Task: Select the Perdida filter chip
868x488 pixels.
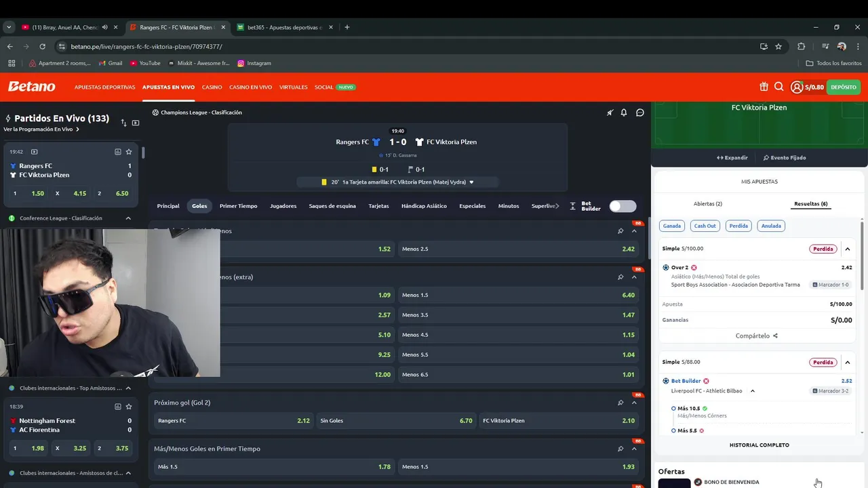Action: coord(738,226)
